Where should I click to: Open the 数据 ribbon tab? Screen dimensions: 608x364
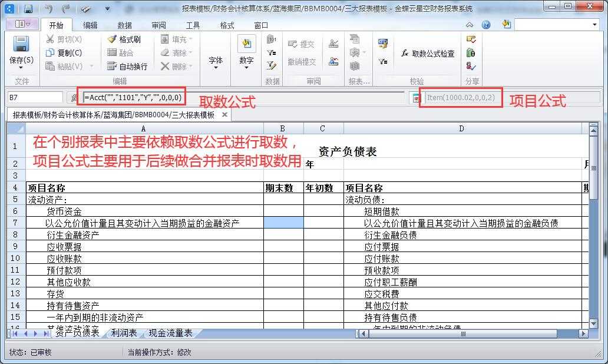coord(124,25)
